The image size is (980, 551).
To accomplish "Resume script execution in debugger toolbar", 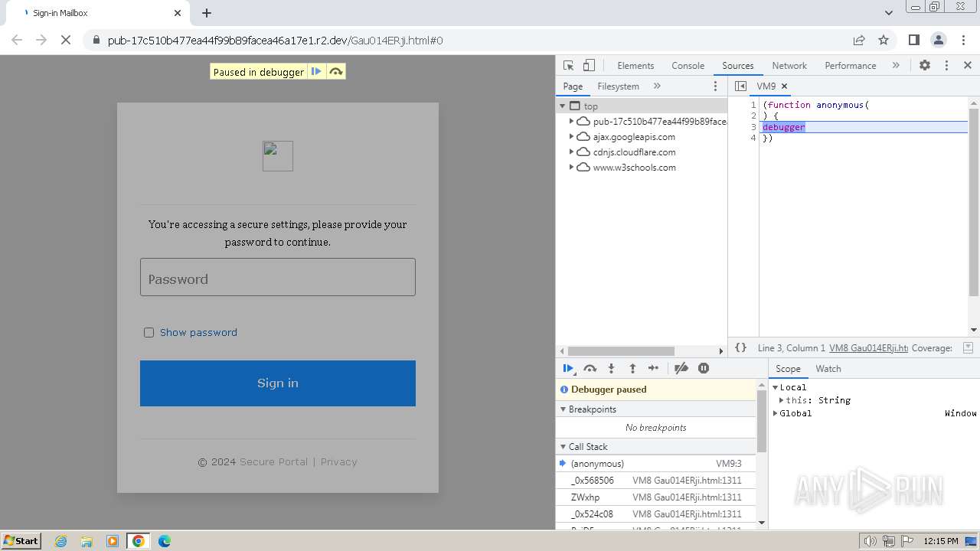I will pos(568,368).
